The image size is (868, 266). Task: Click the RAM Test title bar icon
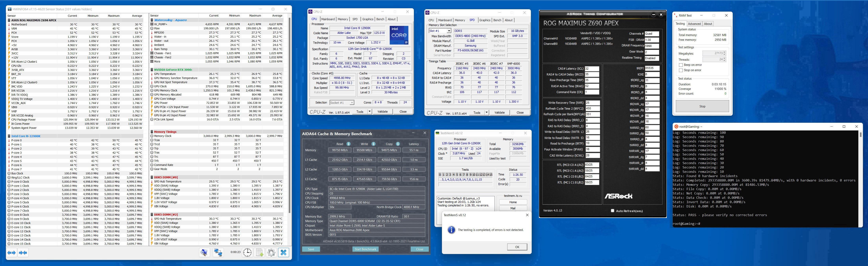tap(676, 16)
